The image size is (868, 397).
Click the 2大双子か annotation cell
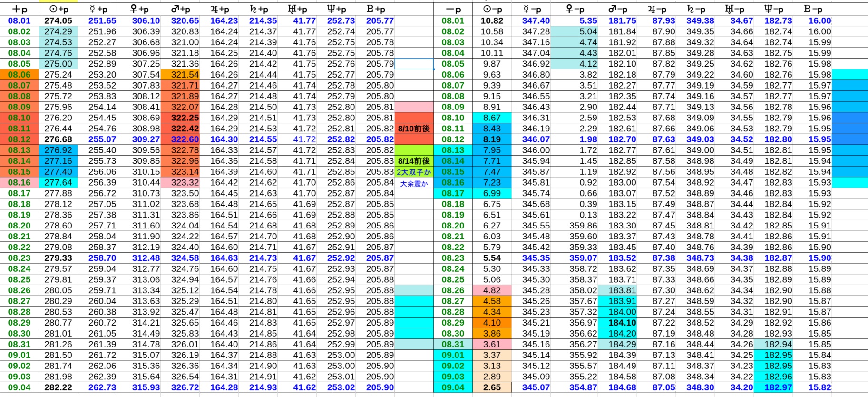(414, 172)
